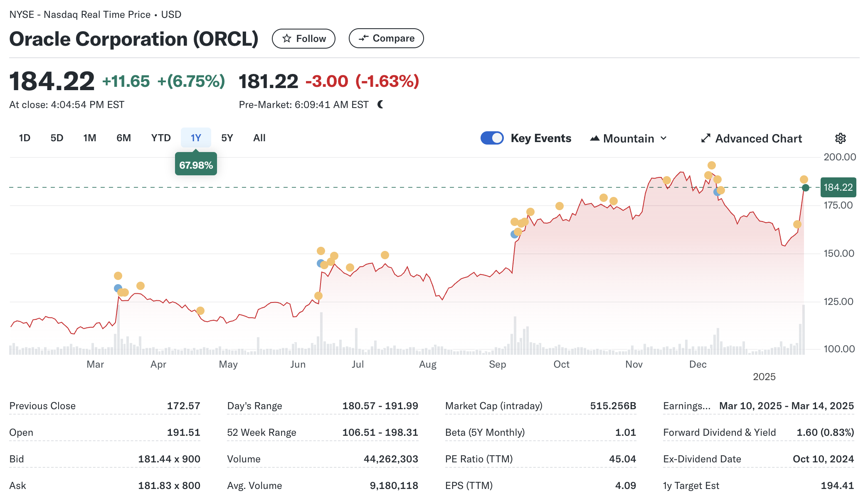Toggle the Key Events switch off

[492, 138]
